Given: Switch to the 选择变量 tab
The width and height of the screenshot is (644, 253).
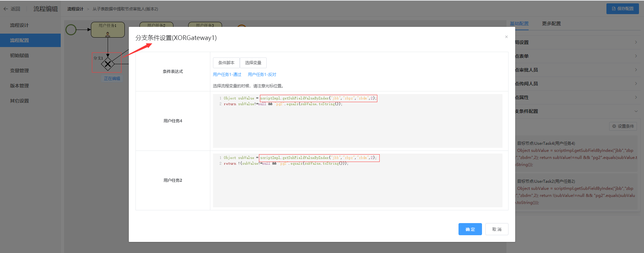Looking at the screenshot, I should coord(253,63).
